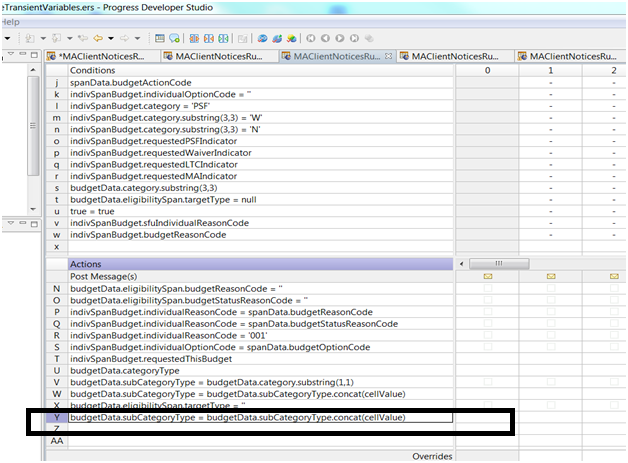The height and width of the screenshot is (463, 628).
Task: Toggle action row V checkbox in column 1
Action: point(551,382)
